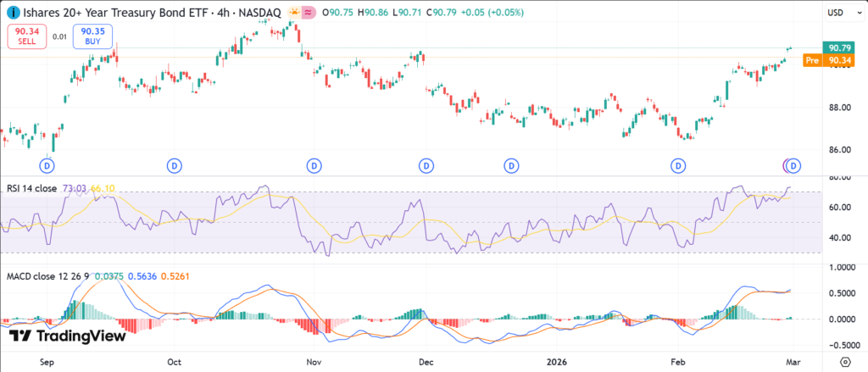868x372 pixels.
Task: Click the Feb label on time axis
Action: [677, 362]
